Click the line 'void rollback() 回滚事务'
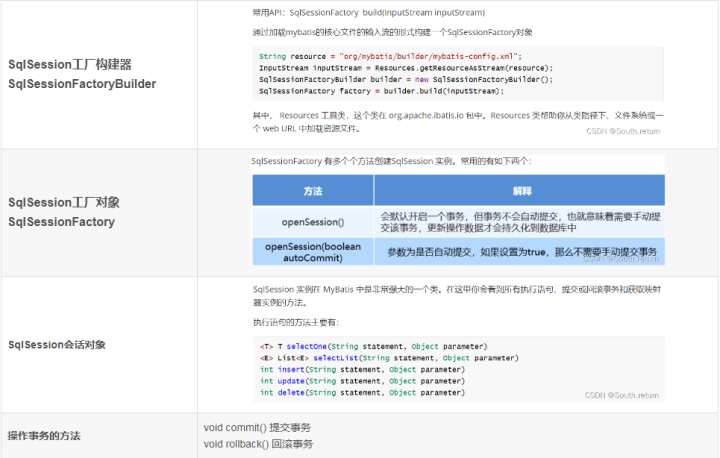This screenshot has width=720, height=458. point(259,444)
